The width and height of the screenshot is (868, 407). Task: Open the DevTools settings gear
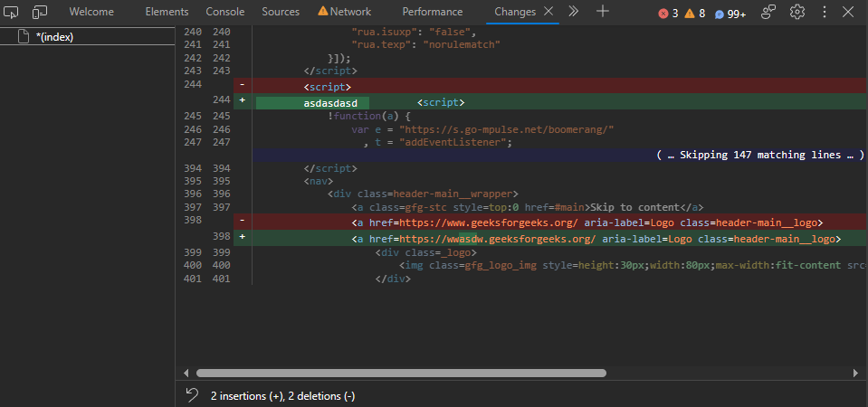coord(796,12)
